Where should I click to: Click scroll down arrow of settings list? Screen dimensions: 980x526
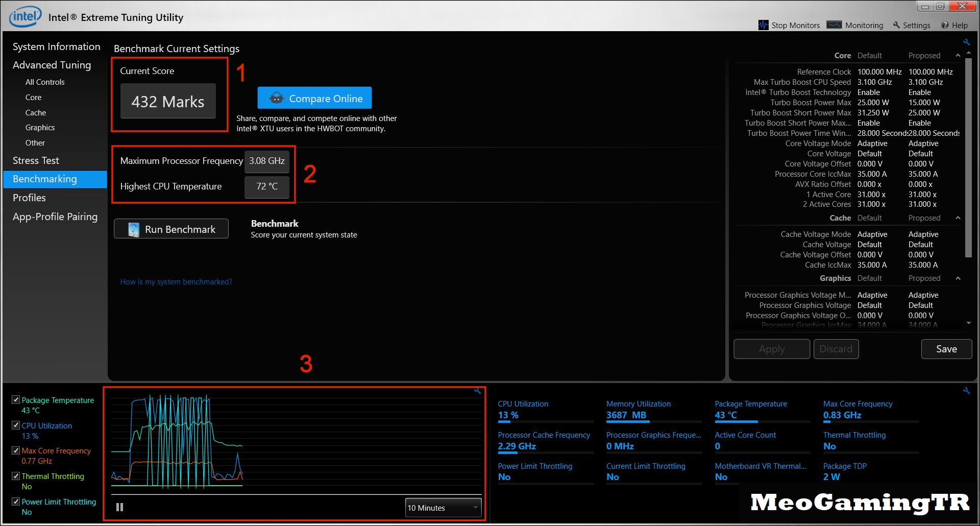click(969, 323)
